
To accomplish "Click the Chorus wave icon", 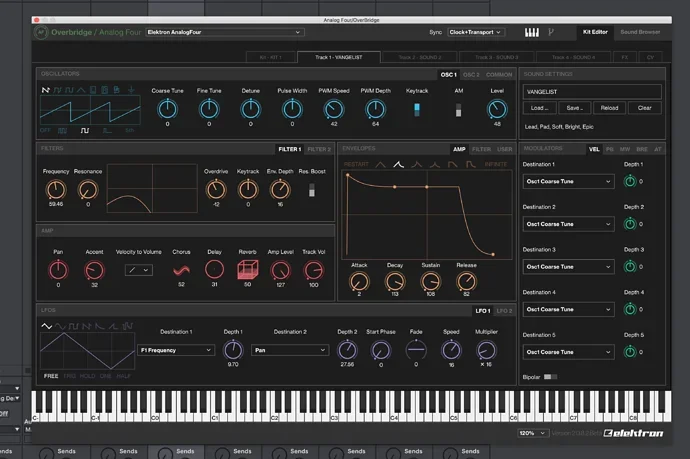I will (181, 269).
